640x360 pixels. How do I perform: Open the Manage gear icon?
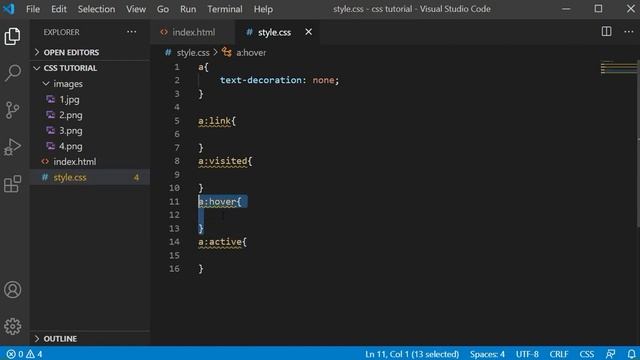point(13,326)
